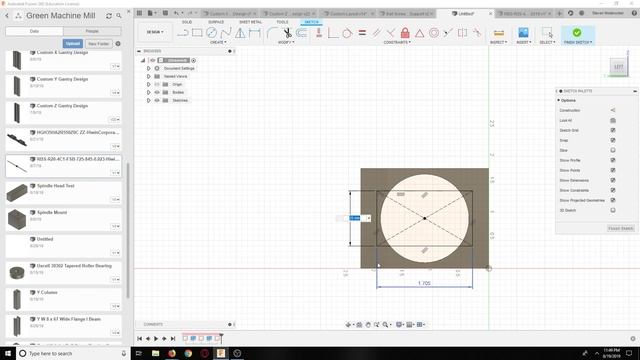Switch to the Solid tab
This screenshot has height=360, width=640.
[x=187, y=22]
